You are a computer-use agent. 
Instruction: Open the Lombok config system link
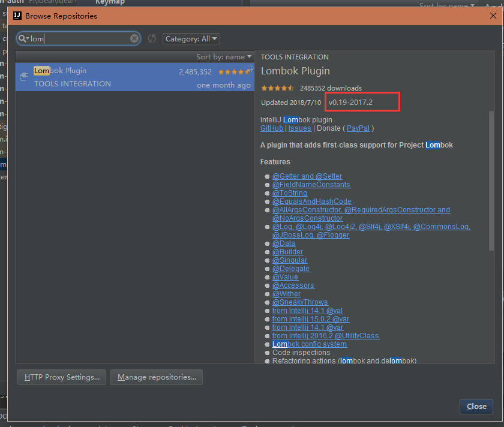click(310, 344)
